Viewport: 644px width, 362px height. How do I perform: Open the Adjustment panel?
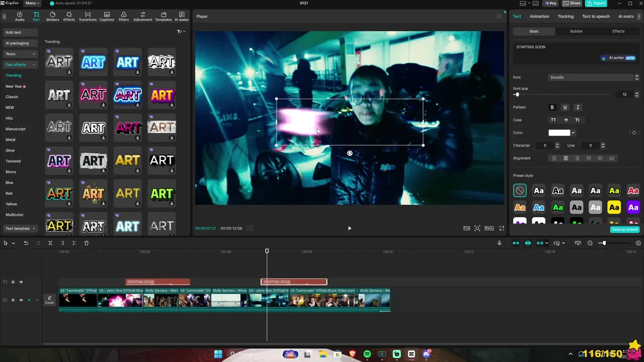tap(143, 16)
